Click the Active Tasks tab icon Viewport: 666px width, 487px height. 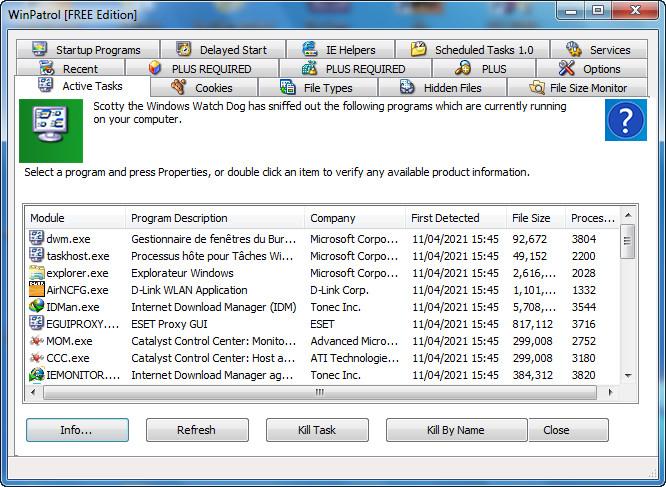(x=45, y=84)
